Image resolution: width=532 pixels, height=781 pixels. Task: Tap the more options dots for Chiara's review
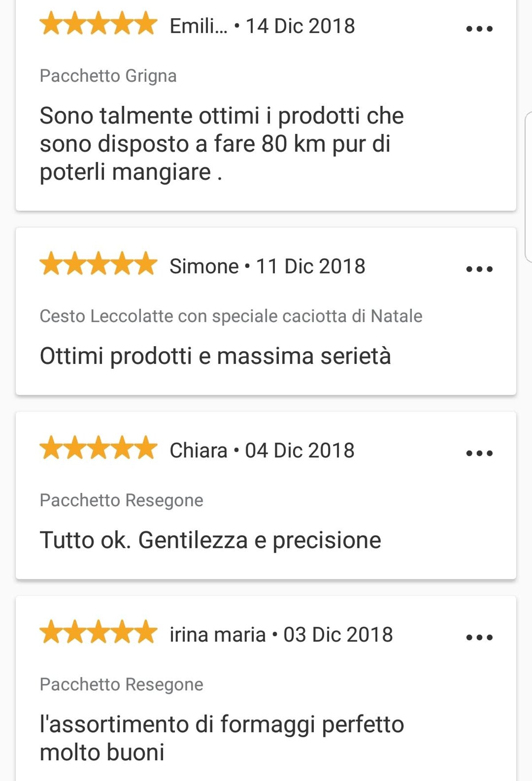point(479,453)
